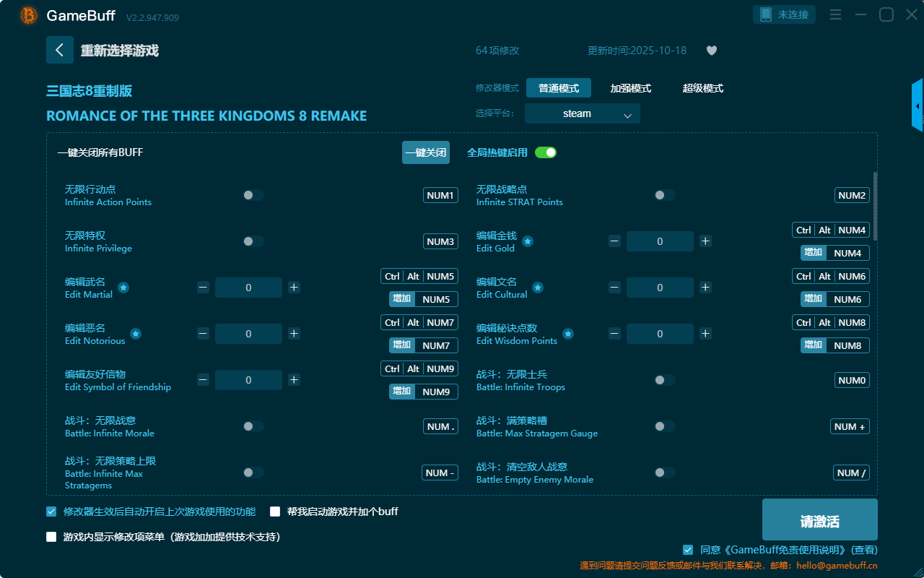Click the 请激活 activate button
Screen dimensions: 924x578
coord(819,522)
